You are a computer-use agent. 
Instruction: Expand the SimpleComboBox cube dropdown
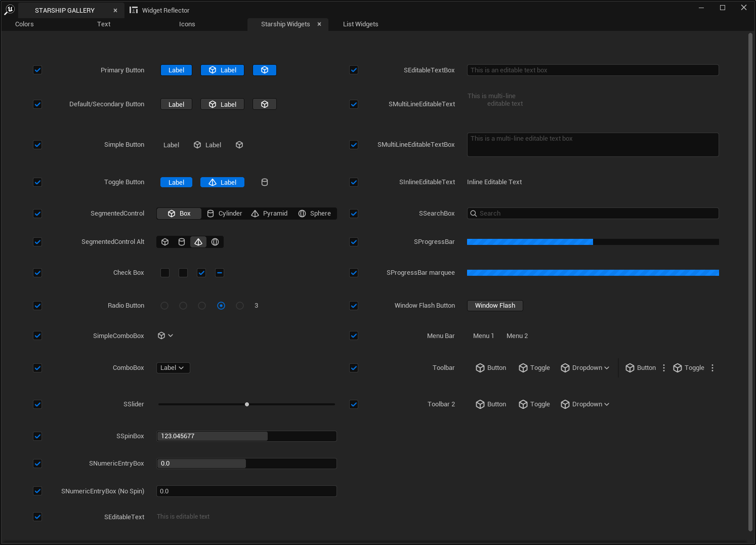(x=165, y=336)
